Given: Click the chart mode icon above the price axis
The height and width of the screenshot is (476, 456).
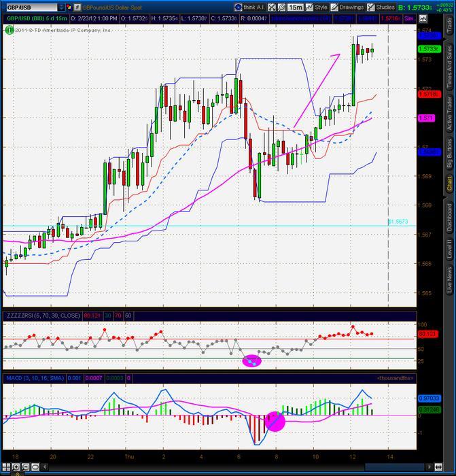Looking at the screenshot, I should 423,18.
